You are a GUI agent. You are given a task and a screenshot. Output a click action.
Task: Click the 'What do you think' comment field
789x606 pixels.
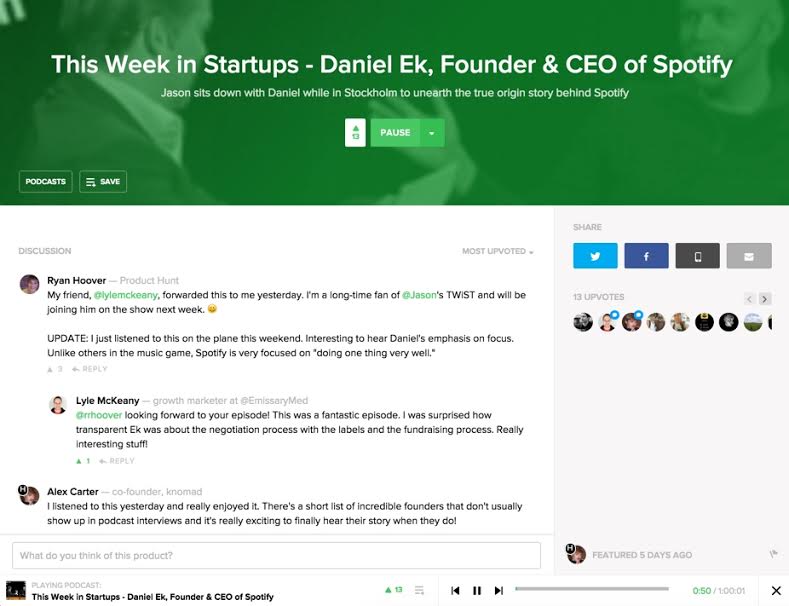276,555
